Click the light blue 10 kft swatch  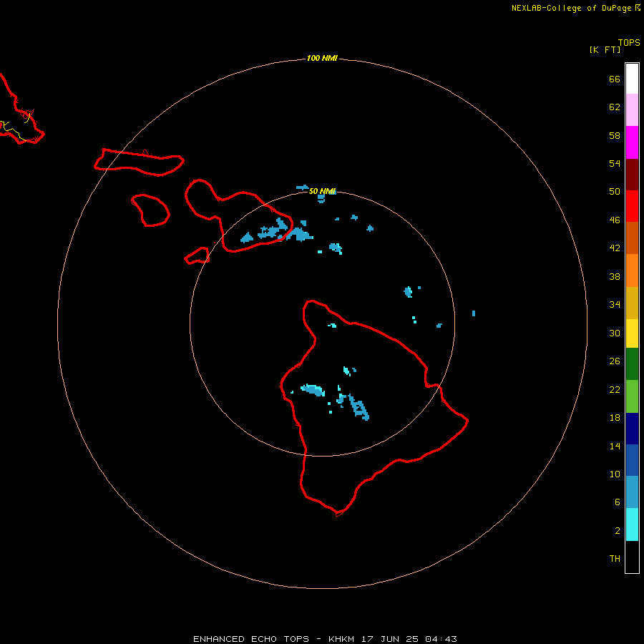coord(632,492)
